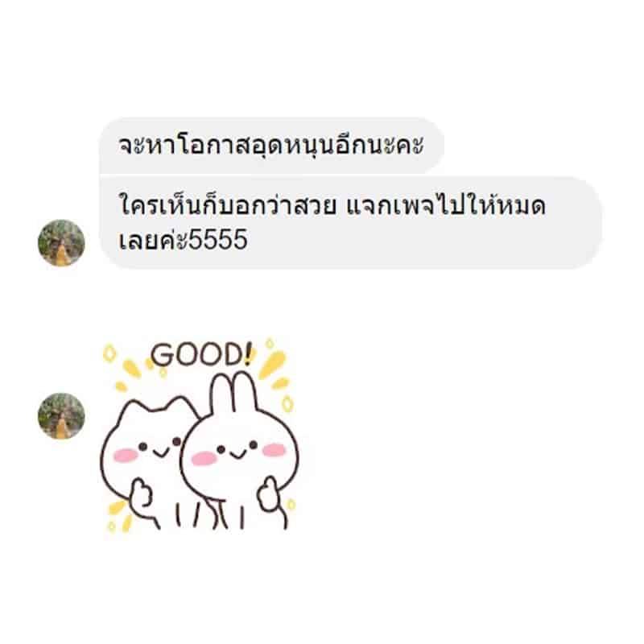Open the sender avatar beside the GOOD! sticker
644x644 pixels.
pyautogui.click(x=62, y=415)
